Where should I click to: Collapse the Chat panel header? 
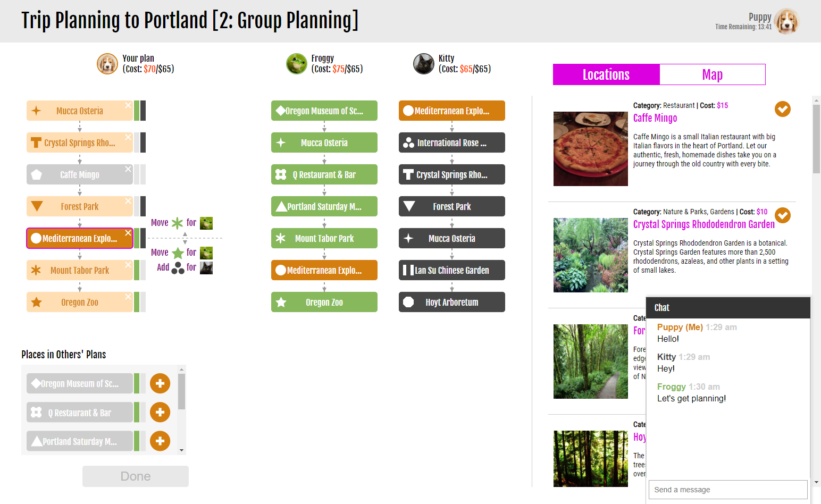pos(728,308)
